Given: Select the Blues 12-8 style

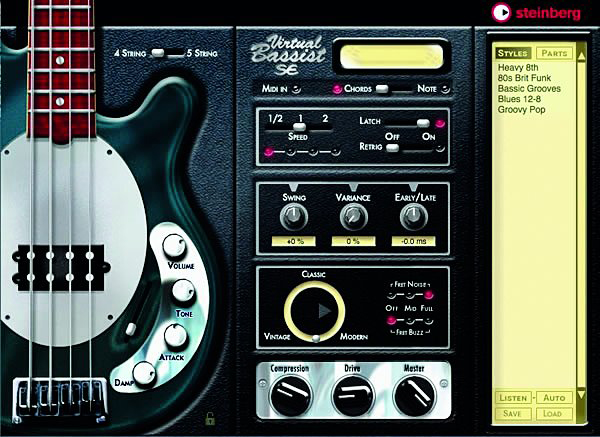Looking at the screenshot, I should [x=519, y=99].
